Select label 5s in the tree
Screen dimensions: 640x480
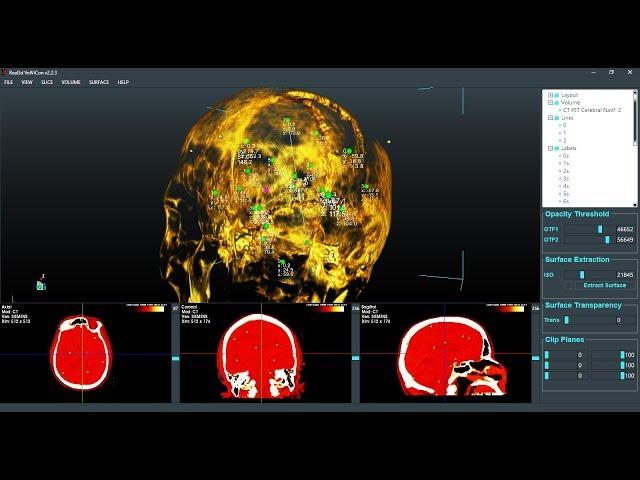coord(566,194)
